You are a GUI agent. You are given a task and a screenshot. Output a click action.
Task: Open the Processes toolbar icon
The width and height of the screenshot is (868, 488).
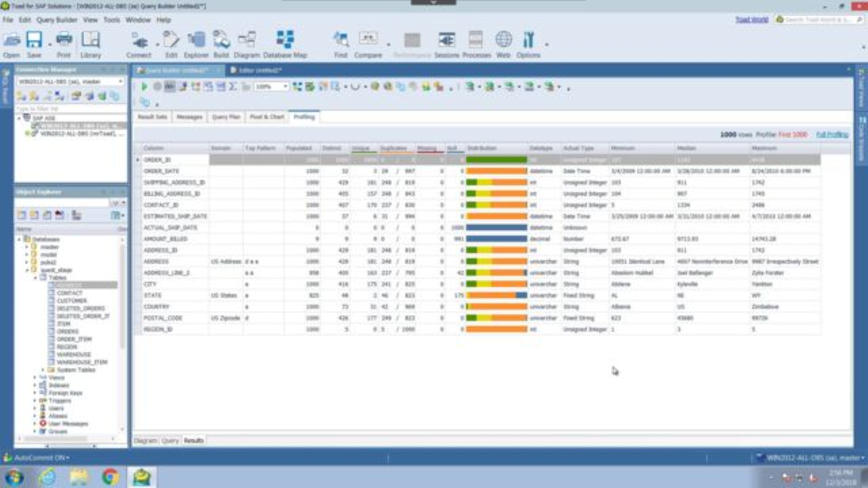[476, 40]
